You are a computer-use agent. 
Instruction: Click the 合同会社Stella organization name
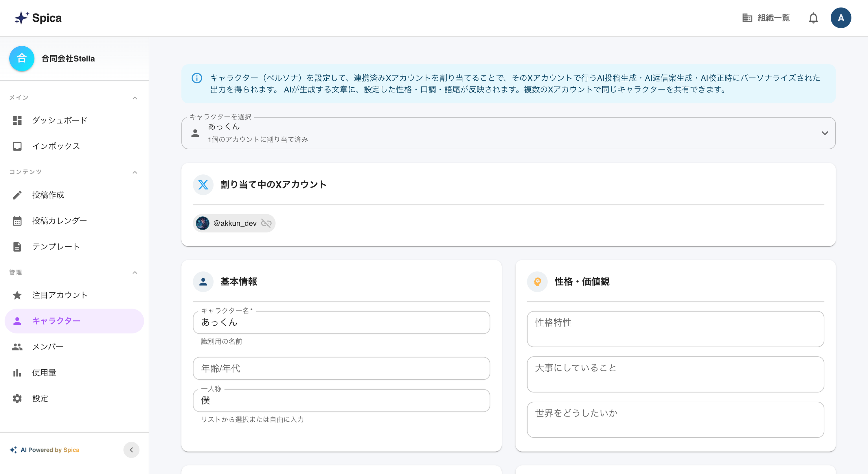click(68, 59)
